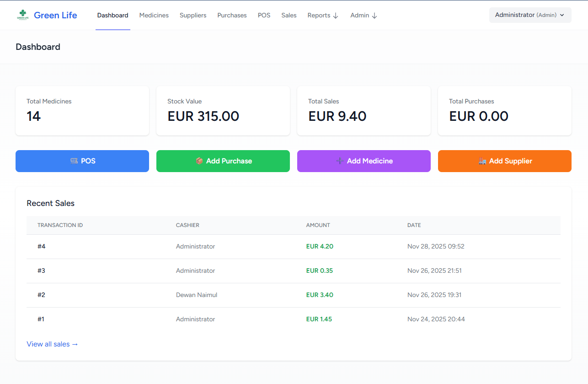This screenshot has width=588, height=384.
Task: Click the Green Life brand name link
Action: click(x=55, y=16)
